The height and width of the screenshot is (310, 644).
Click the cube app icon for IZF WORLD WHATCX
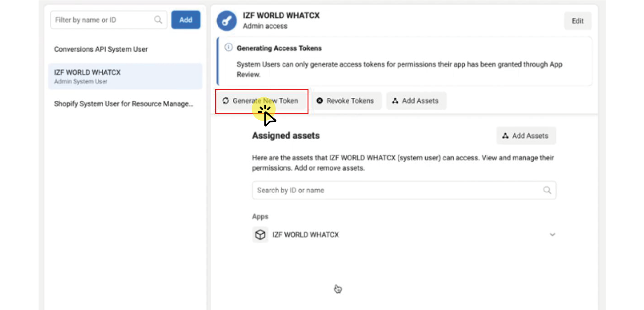260,234
